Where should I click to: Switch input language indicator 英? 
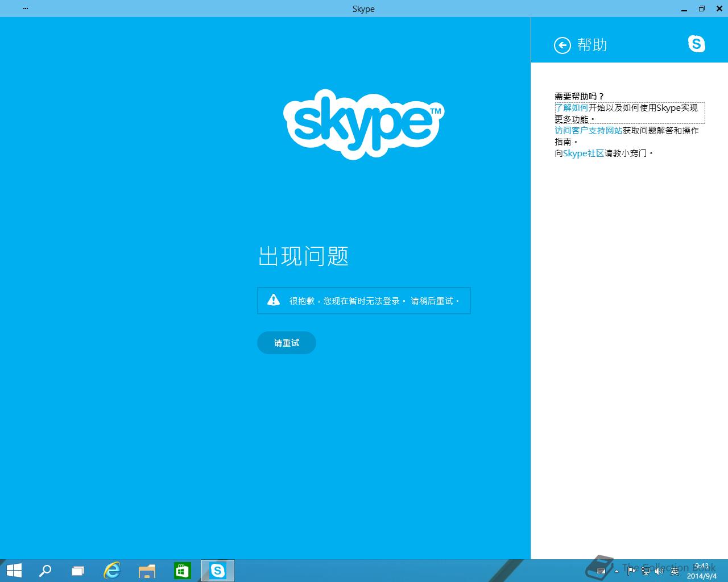tap(675, 571)
